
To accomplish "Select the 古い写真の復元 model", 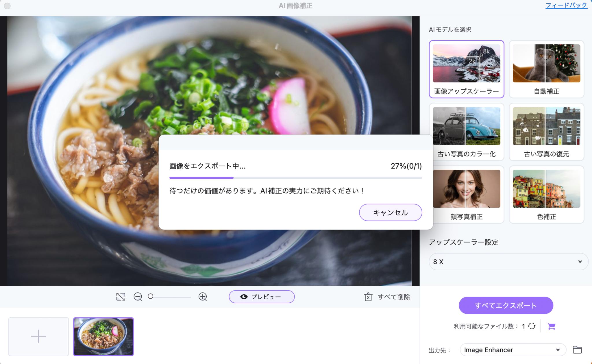I will [546, 132].
